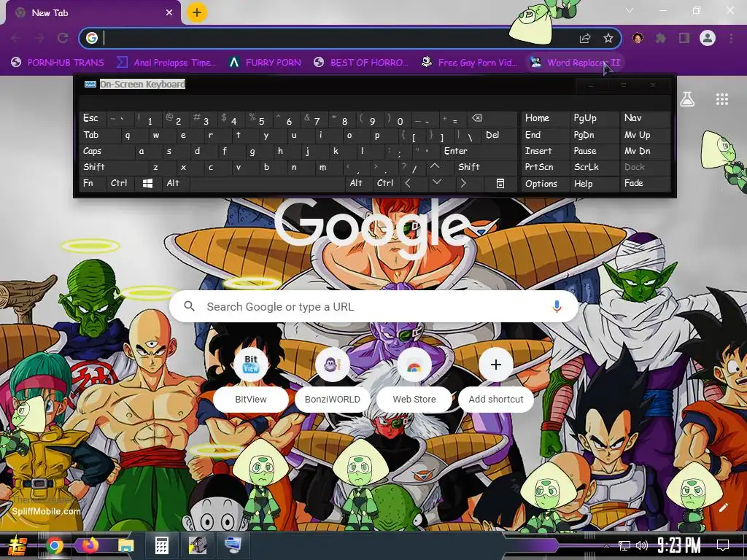Click the Home key on keyboard
This screenshot has height=560, width=747.
tap(544, 118)
